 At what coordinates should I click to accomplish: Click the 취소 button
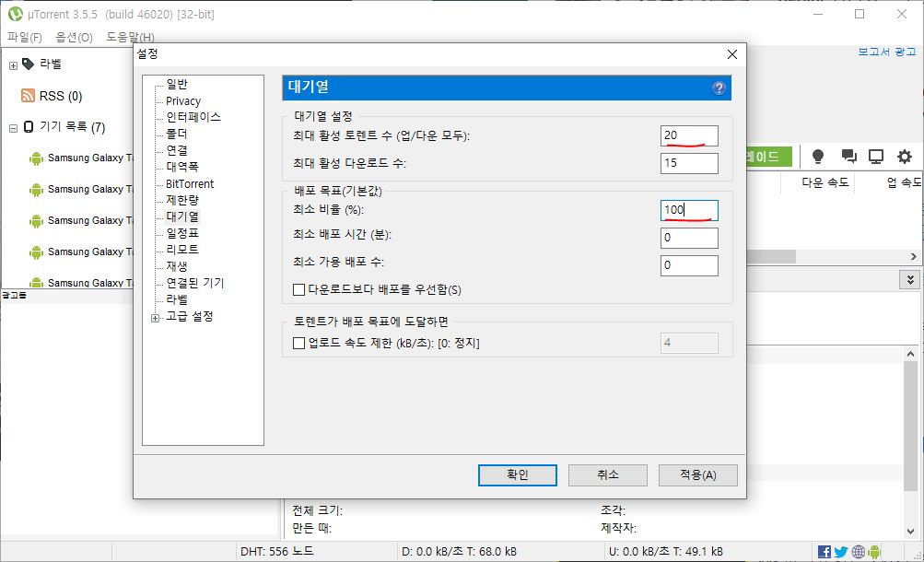pos(607,475)
